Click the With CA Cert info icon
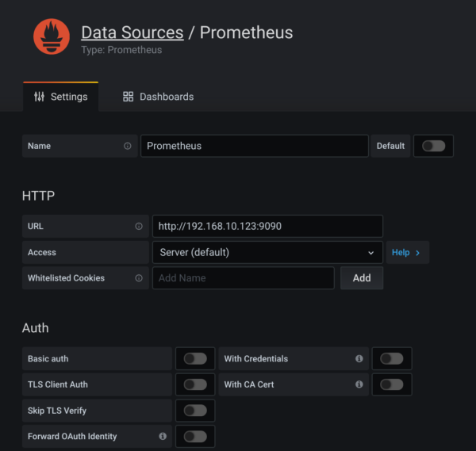 click(359, 384)
